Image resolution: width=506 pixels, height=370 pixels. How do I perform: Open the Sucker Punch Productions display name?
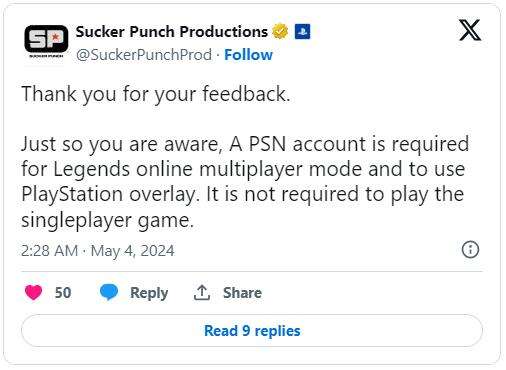click(x=172, y=32)
